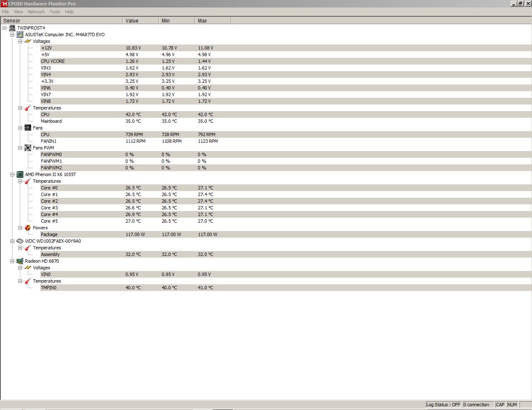The width and height of the screenshot is (532, 410).
Task: Click the Min column header
Action: tap(177, 20)
